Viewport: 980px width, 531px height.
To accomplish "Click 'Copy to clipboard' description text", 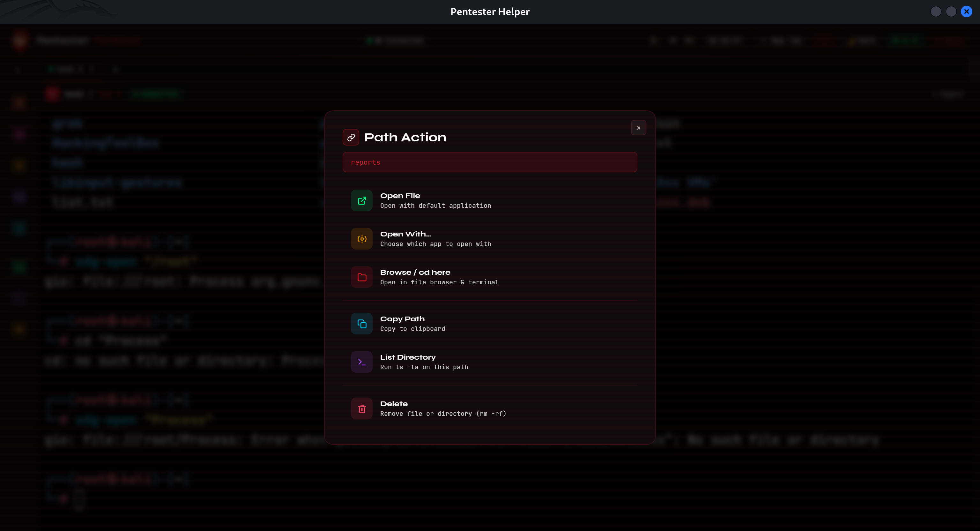I will coord(412,329).
